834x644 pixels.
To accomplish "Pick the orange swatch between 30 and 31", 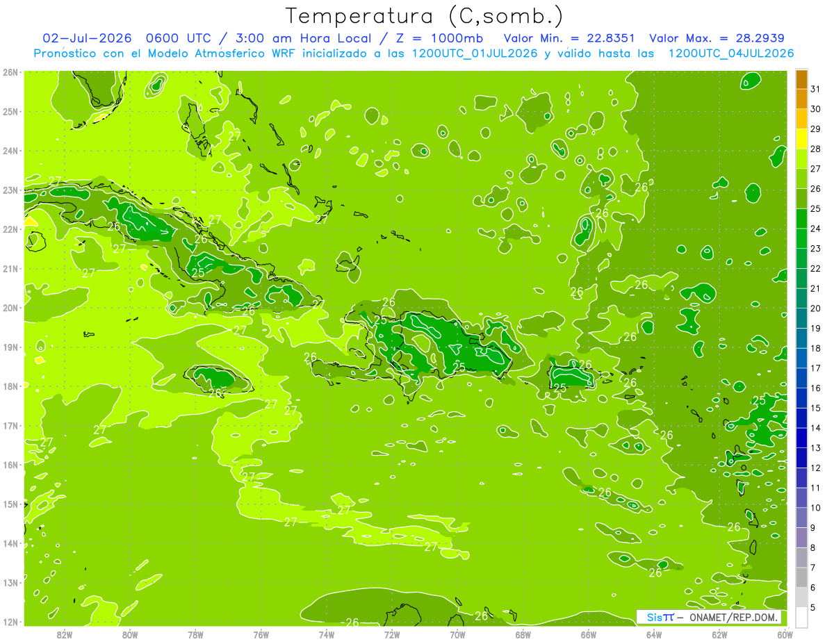I will click(x=801, y=99).
